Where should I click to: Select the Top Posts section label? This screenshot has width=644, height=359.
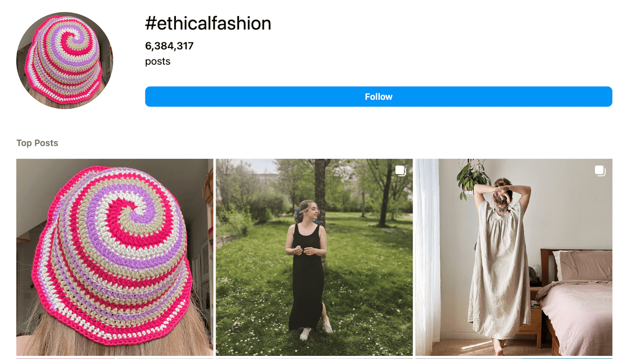pos(37,143)
